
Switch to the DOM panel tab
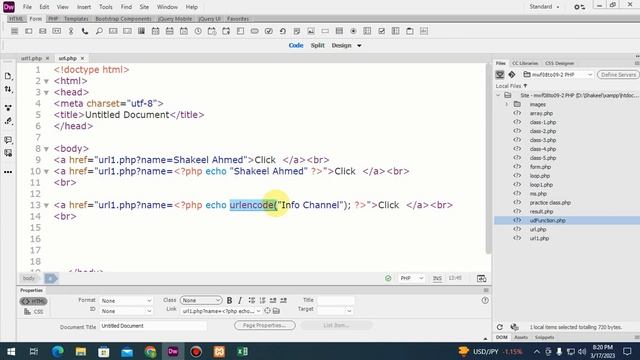coord(502,337)
